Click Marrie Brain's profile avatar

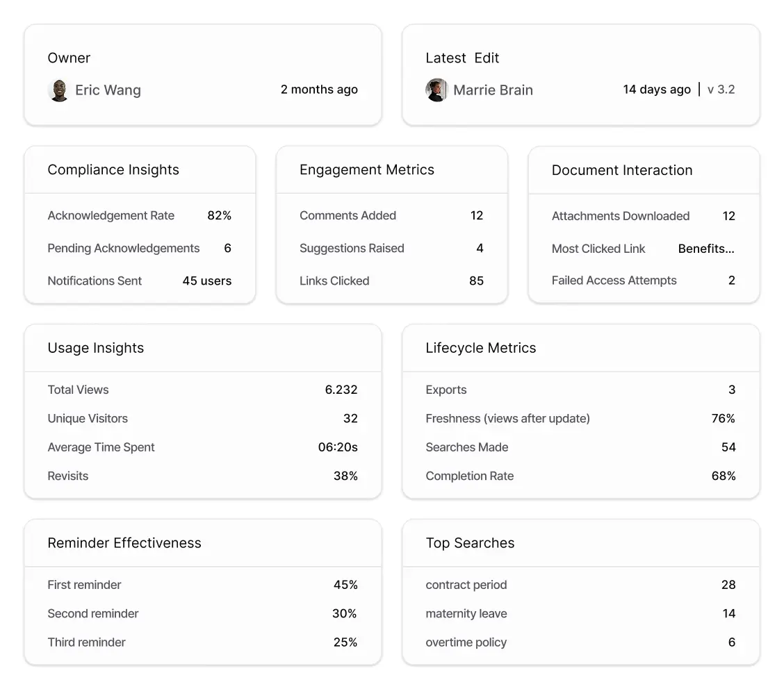pyautogui.click(x=437, y=90)
